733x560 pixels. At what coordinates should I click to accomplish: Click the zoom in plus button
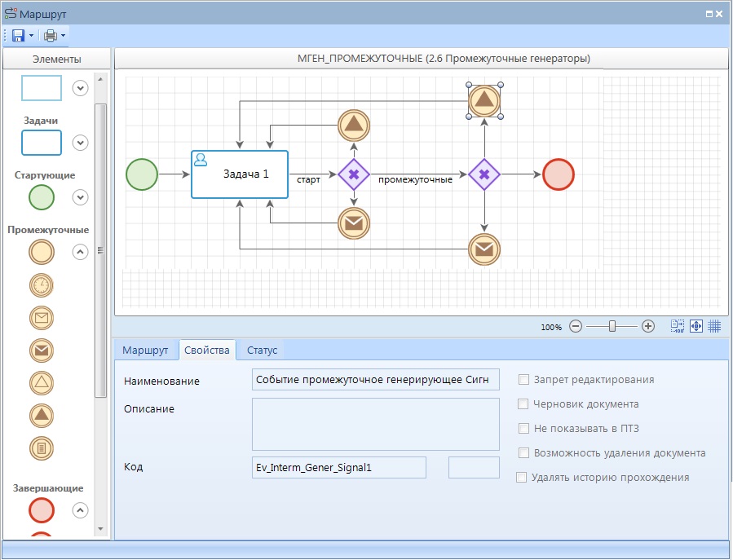pos(648,326)
